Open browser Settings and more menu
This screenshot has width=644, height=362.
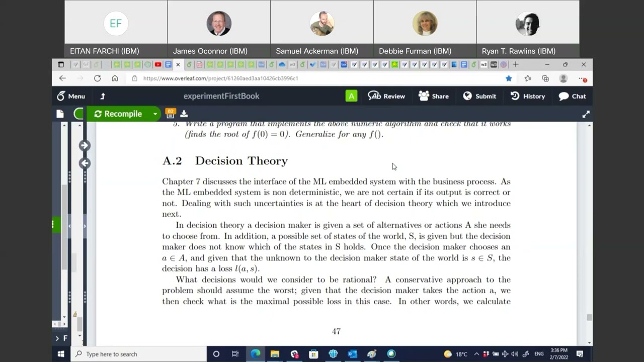[x=583, y=78]
